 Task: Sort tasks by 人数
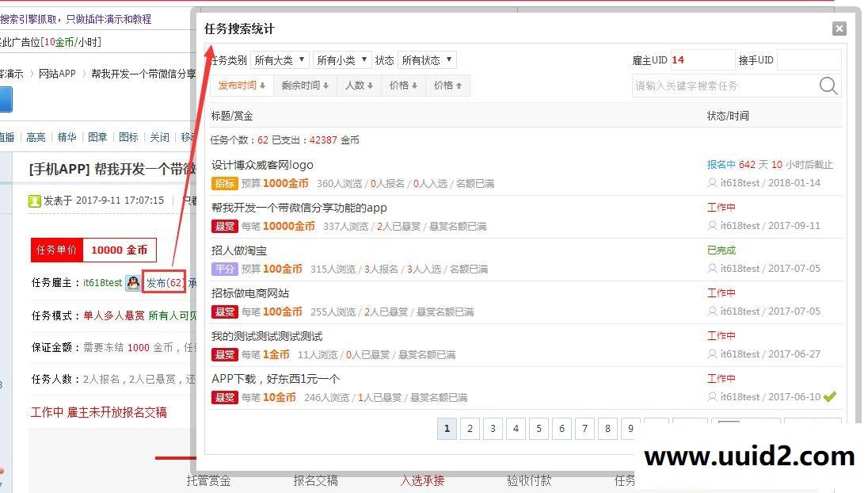(359, 86)
